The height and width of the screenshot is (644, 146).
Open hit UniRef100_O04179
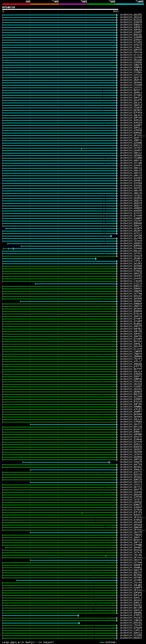131,45
